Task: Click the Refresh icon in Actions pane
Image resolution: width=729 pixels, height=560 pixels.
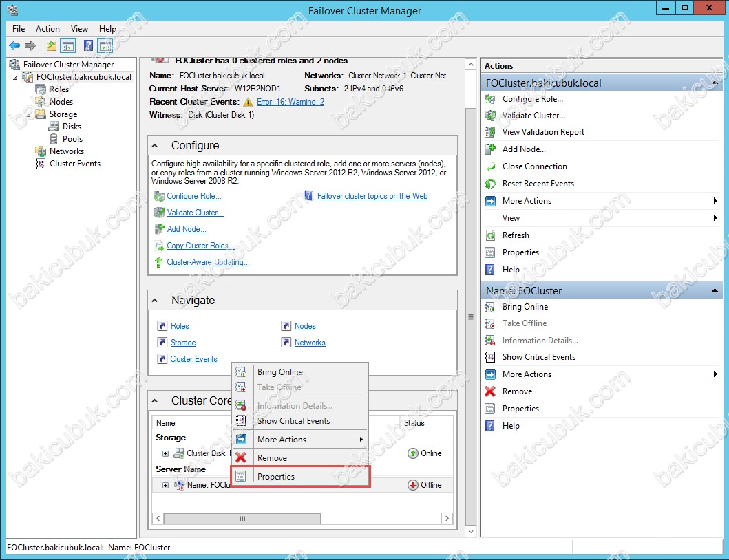Action: pyautogui.click(x=490, y=235)
